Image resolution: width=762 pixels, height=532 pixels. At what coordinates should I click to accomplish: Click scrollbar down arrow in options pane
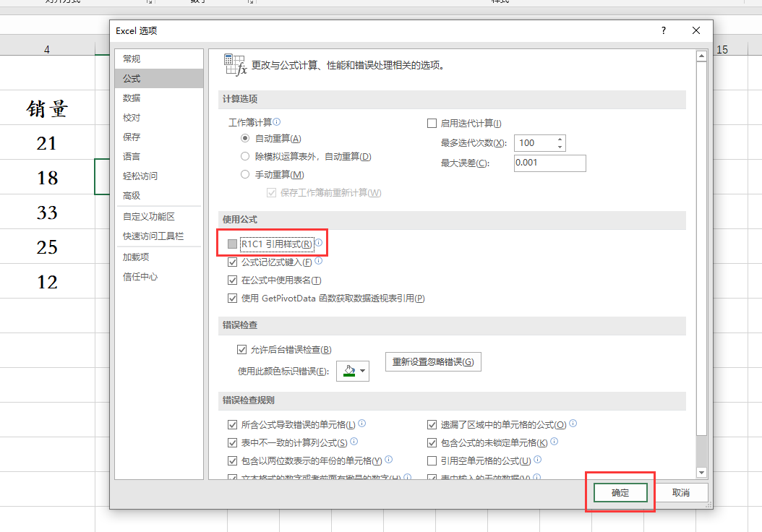[701, 472]
